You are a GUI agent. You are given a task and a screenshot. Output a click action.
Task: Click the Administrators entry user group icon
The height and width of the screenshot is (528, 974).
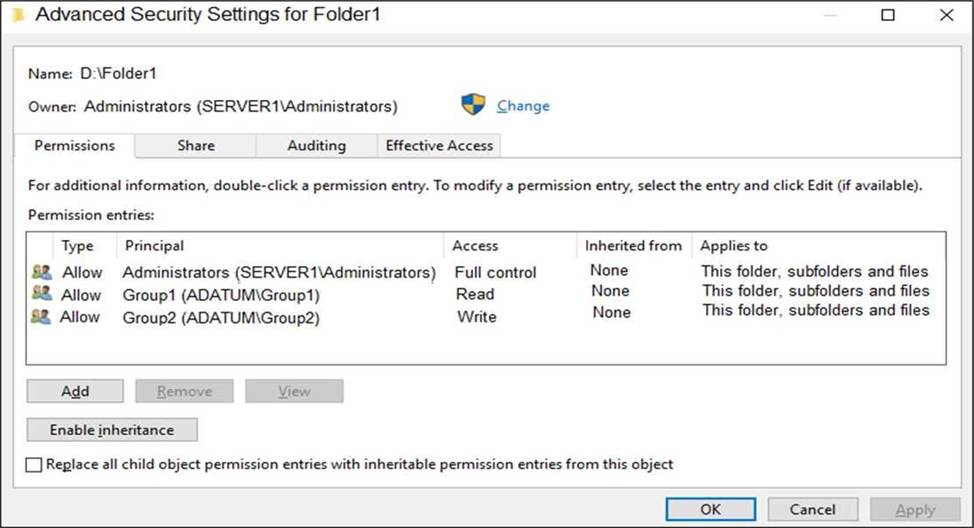pos(41,272)
